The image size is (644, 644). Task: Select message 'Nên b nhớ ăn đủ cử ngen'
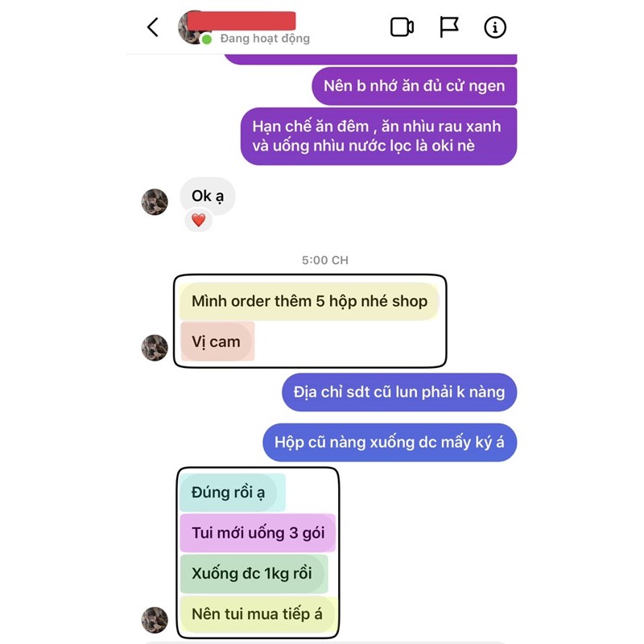[415, 86]
